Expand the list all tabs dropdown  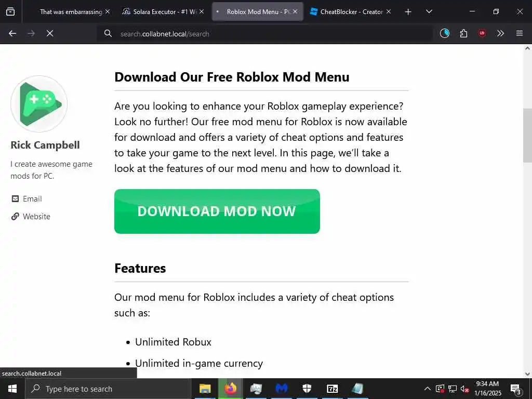[x=429, y=11]
